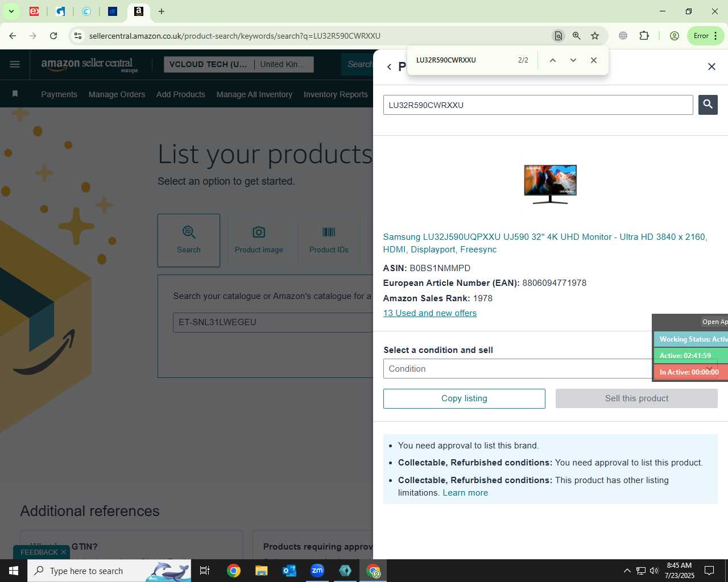
Task: Click the Error Chrome menu button
Action: (706, 36)
